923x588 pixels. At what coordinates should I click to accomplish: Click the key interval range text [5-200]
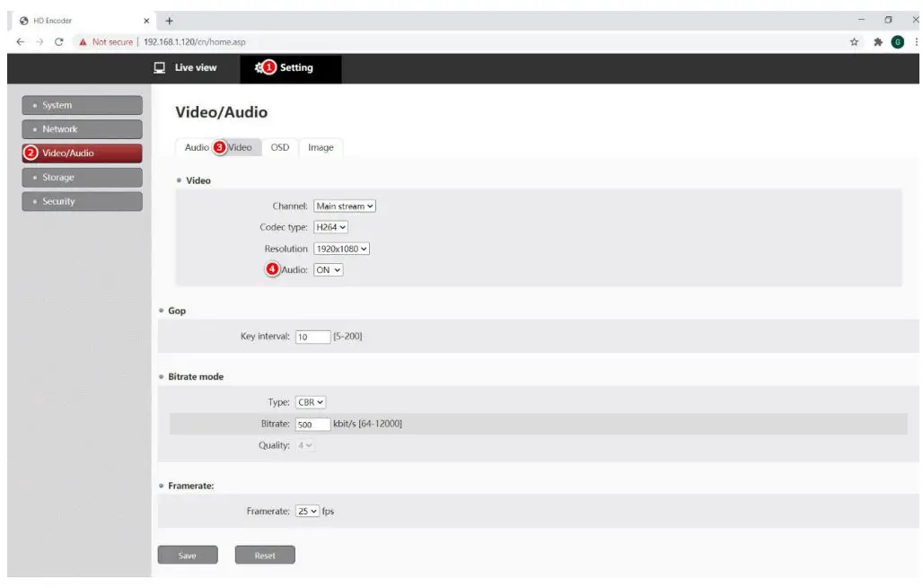click(347, 336)
